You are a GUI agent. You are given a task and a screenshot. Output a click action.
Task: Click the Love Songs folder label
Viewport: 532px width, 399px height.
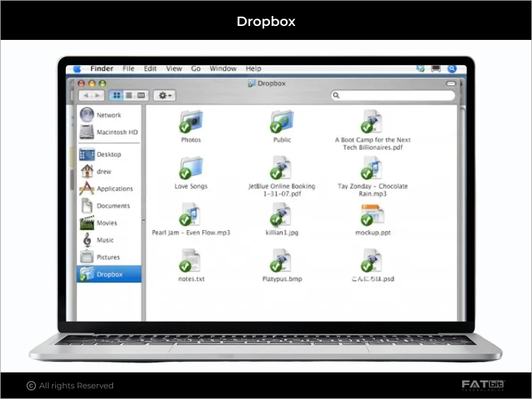(x=191, y=186)
